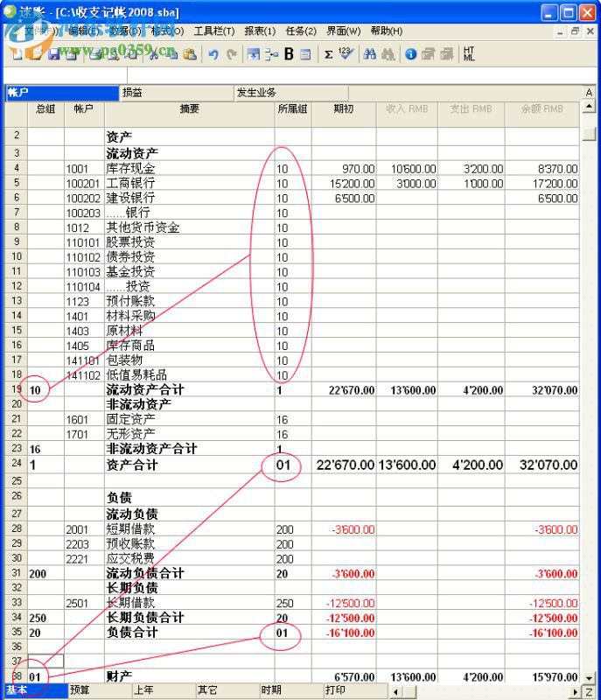This screenshot has width=601, height=700.
Task: Click the 123 check accounting icon
Action: tap(346, 53)
